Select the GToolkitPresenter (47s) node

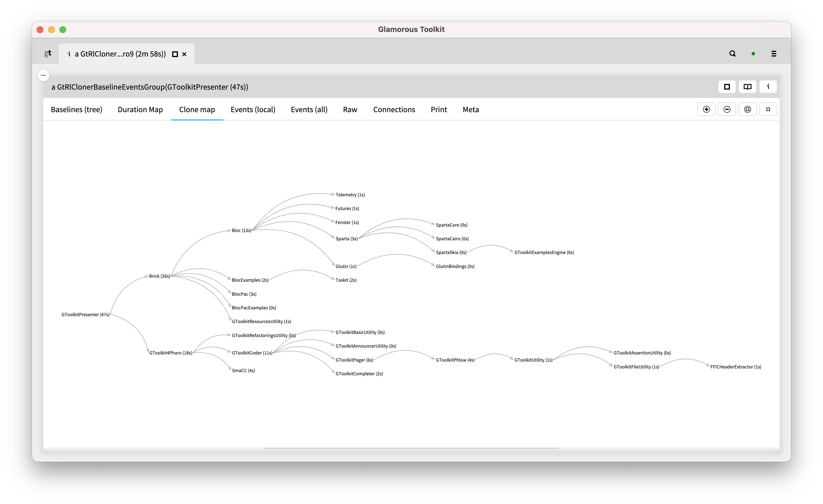click(x=85, y=314)
